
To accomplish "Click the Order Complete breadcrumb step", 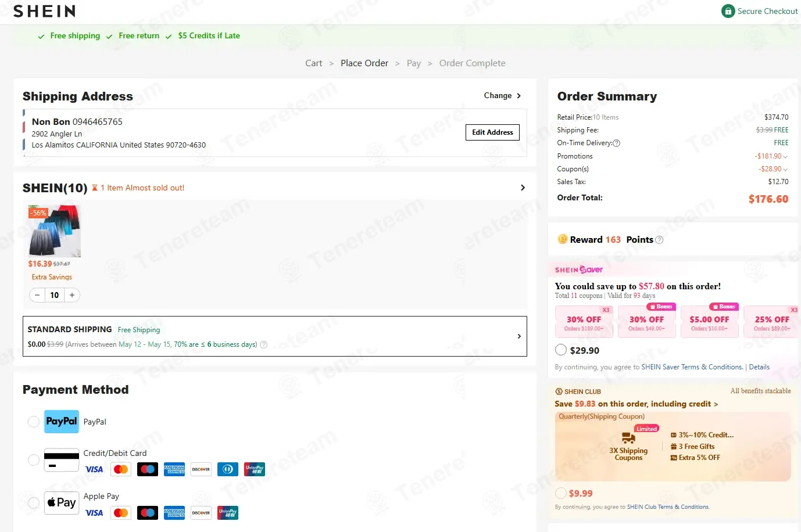I will pos(472,63).
